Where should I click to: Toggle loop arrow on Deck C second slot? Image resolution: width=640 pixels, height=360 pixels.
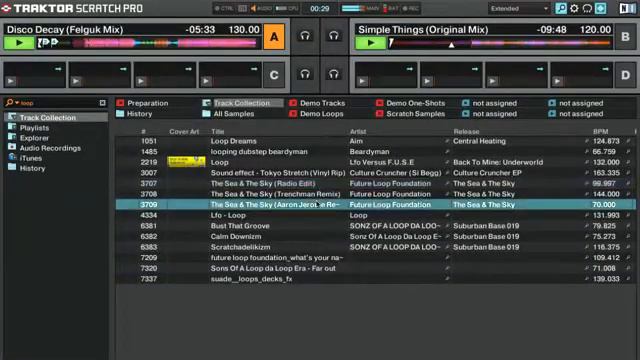pyautogui.click(x=123, y=69)
